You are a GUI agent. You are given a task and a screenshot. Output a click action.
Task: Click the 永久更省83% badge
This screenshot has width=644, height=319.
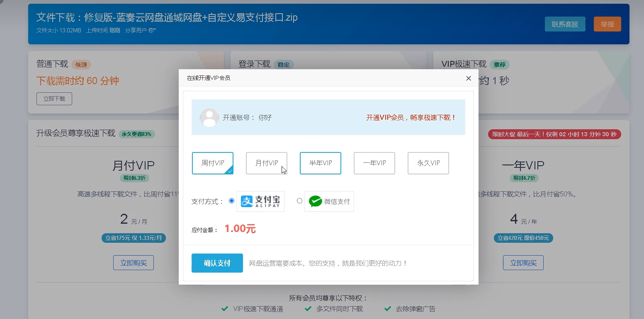pyautogui.click(x=136, y=134)
